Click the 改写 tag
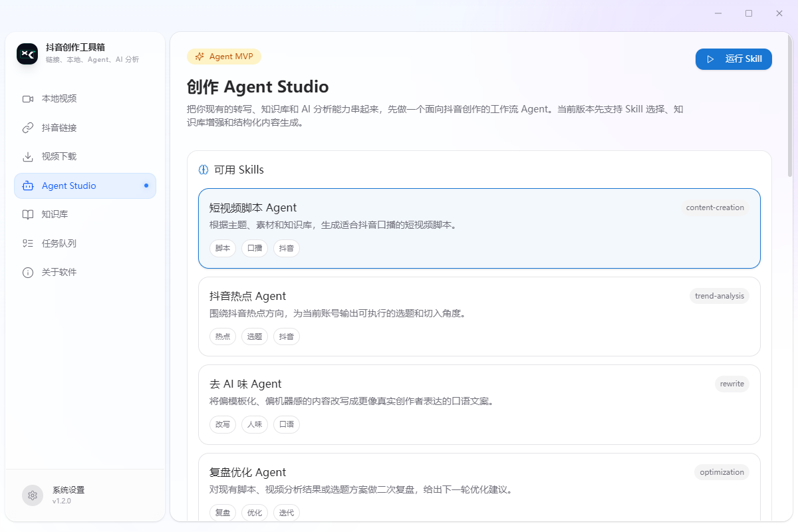798x532 pixels. point(223,424)
